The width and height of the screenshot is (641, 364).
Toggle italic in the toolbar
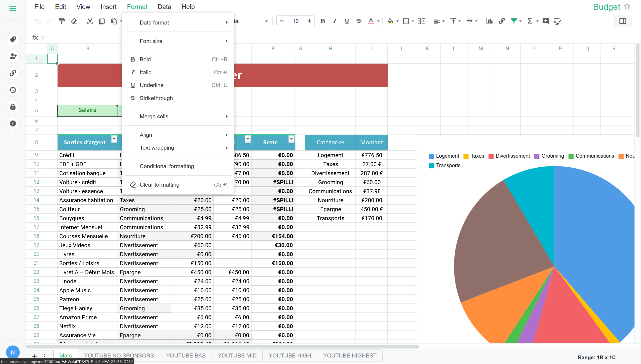335,21
